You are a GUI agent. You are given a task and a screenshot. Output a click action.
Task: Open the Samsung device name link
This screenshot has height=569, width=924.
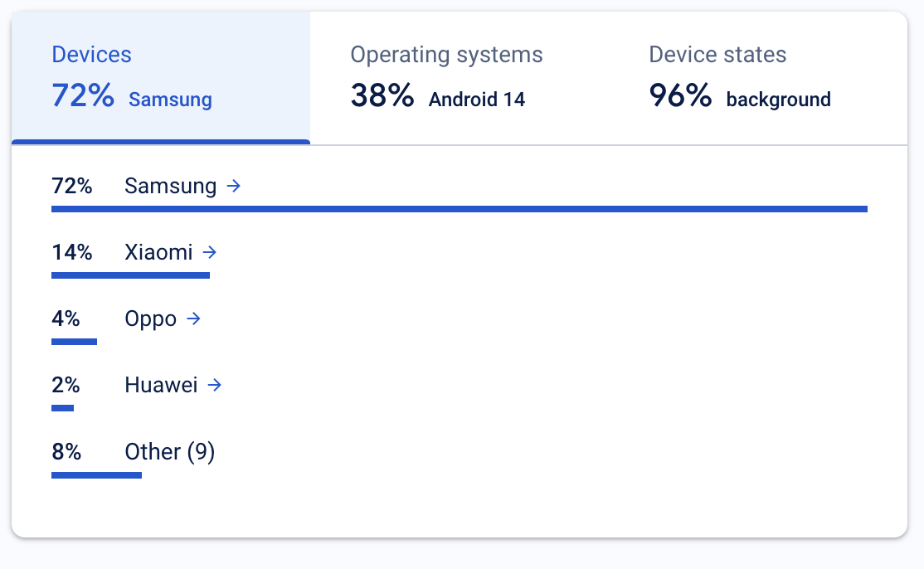point(170,187)
